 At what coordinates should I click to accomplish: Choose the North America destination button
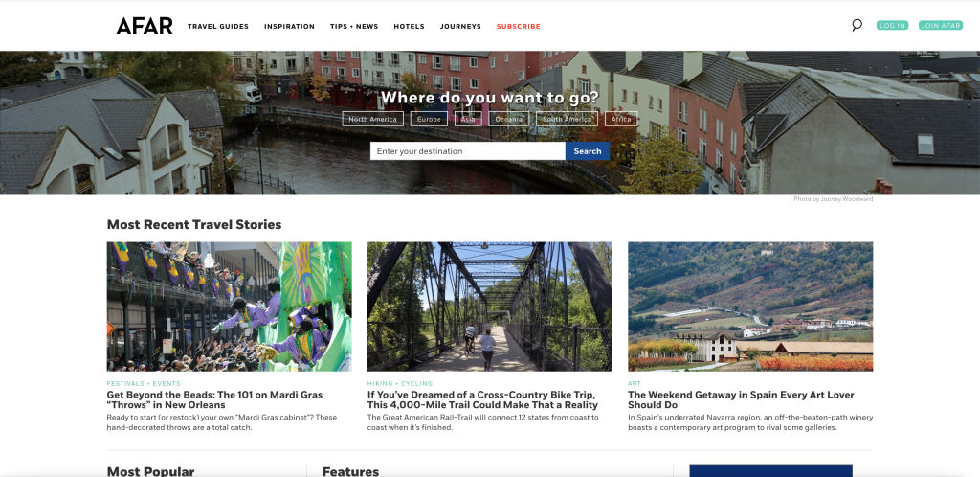click(372, 119)
